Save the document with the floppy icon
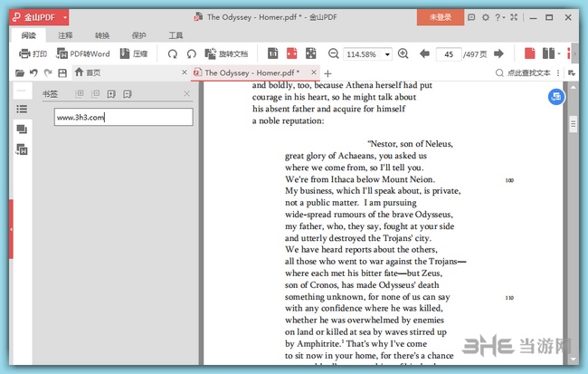Viewport: 588px width, 374px height. pyautogui.click(x=62, y=72)
